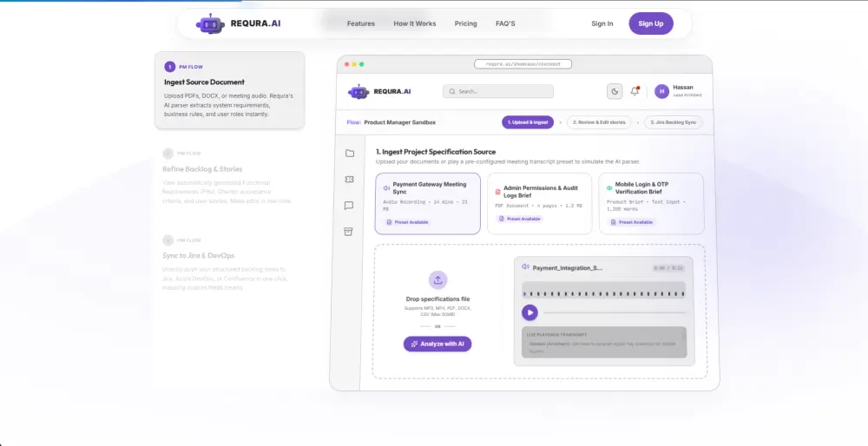Viewport: 868px width, 446px height.
Task: Click the upload arrow icon in drop zone
Action: (437, 279)
